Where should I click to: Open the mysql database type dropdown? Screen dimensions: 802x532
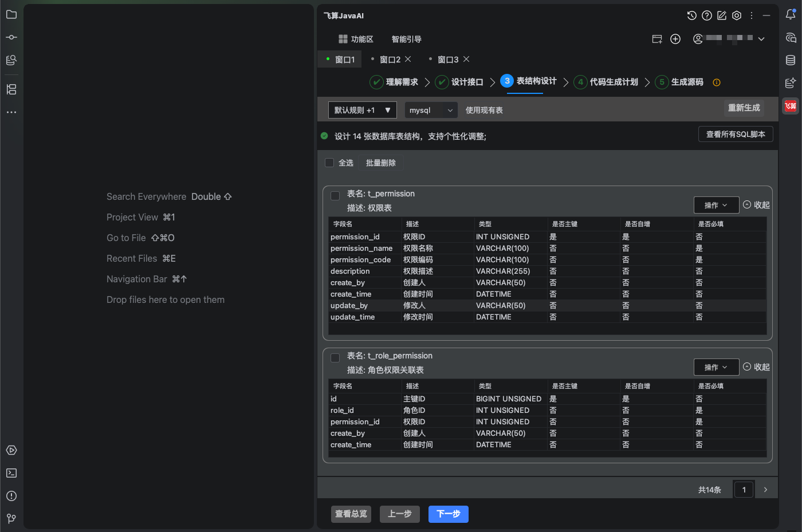(x=431, y=110)
